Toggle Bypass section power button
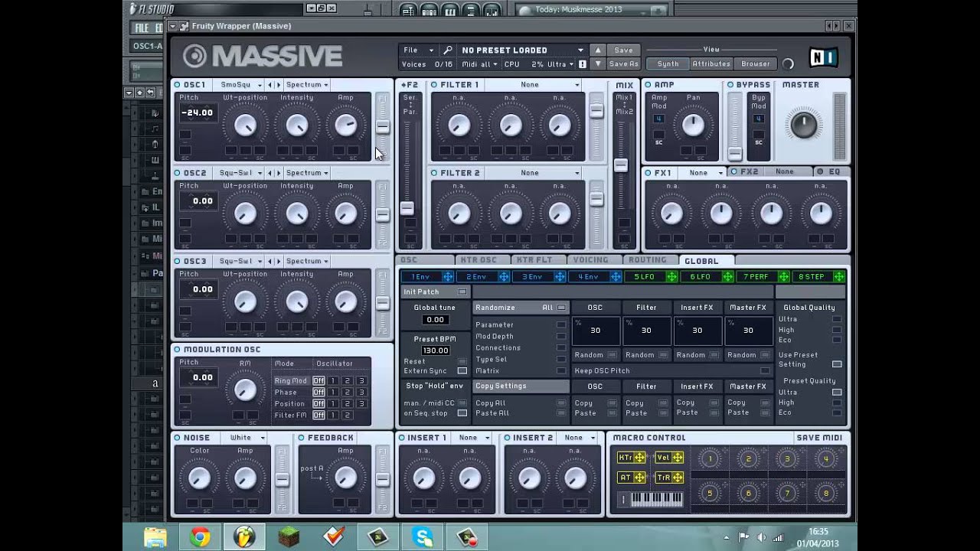The width and height of the screenshot is (980, 551). [x=730, y=85]
